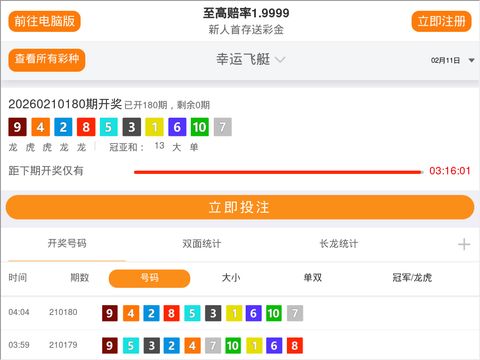This screenshot has width=480, height=360.
Task: Click the 210180 period number
Action: pyautogui.click(x=63, y=312)
